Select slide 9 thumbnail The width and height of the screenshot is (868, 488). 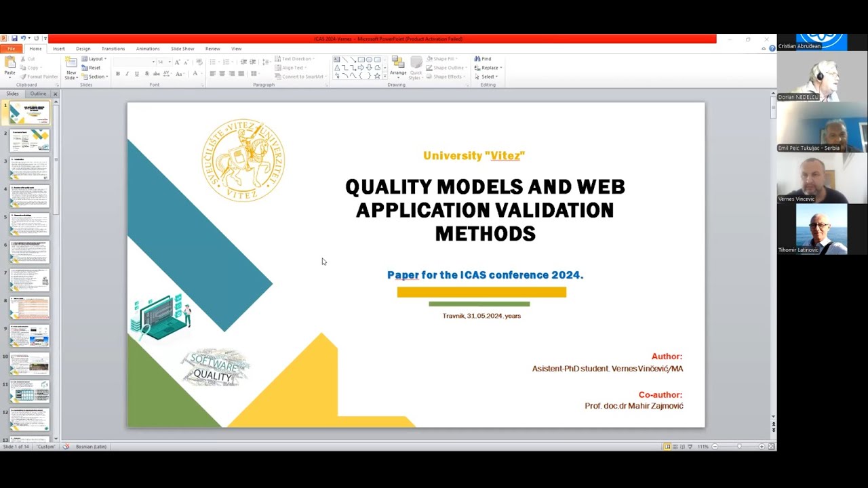(30, 335)
